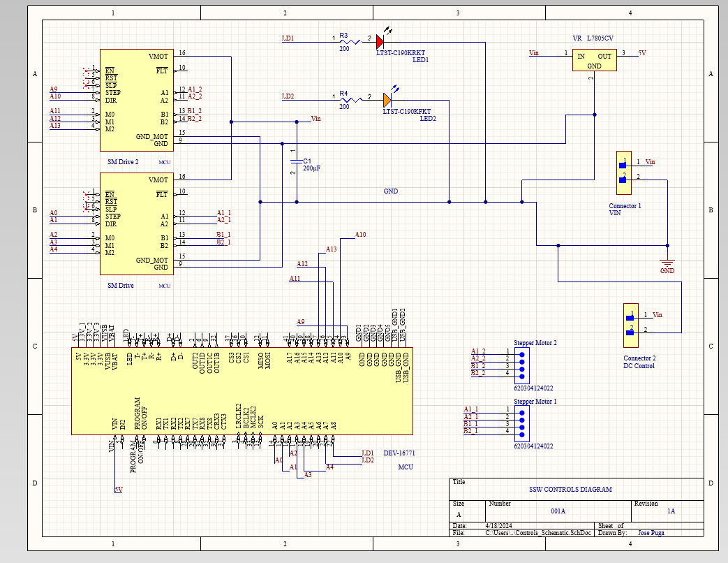Click the SM Drive 2 designator label
728x563 pixels.
click(123, 161)
